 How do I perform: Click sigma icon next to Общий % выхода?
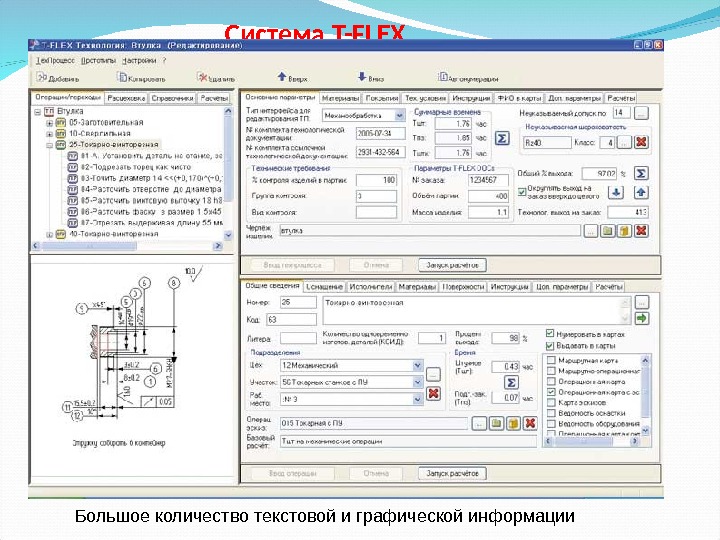pos(641,173)
